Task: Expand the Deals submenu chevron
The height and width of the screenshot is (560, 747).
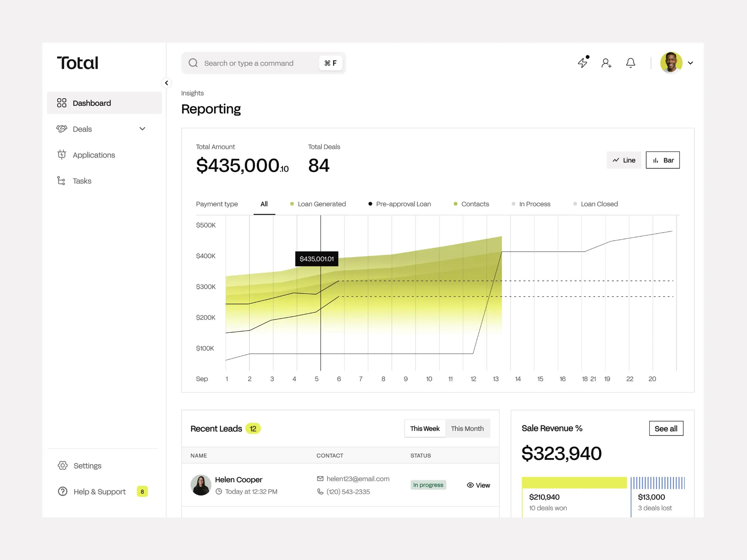Action: click(x=142, y=129)
